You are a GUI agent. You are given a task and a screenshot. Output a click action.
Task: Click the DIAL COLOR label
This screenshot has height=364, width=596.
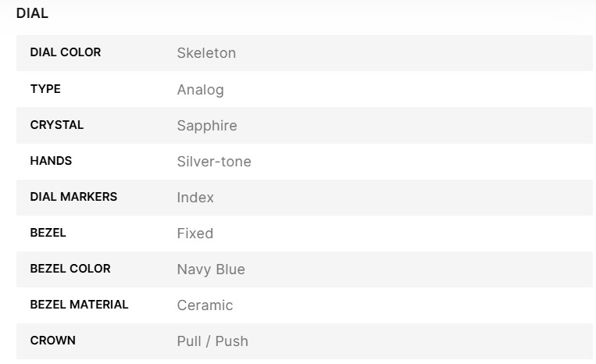point(66,52)
